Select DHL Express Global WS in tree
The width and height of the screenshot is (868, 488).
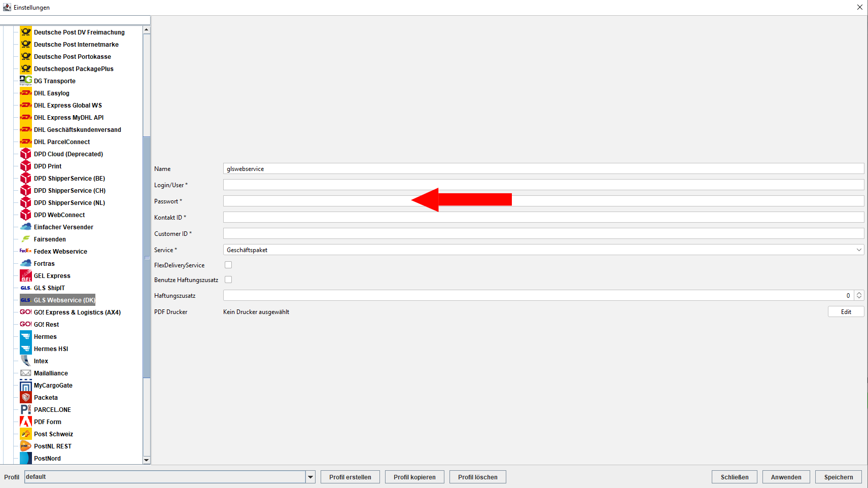click(x=68, y=105)
